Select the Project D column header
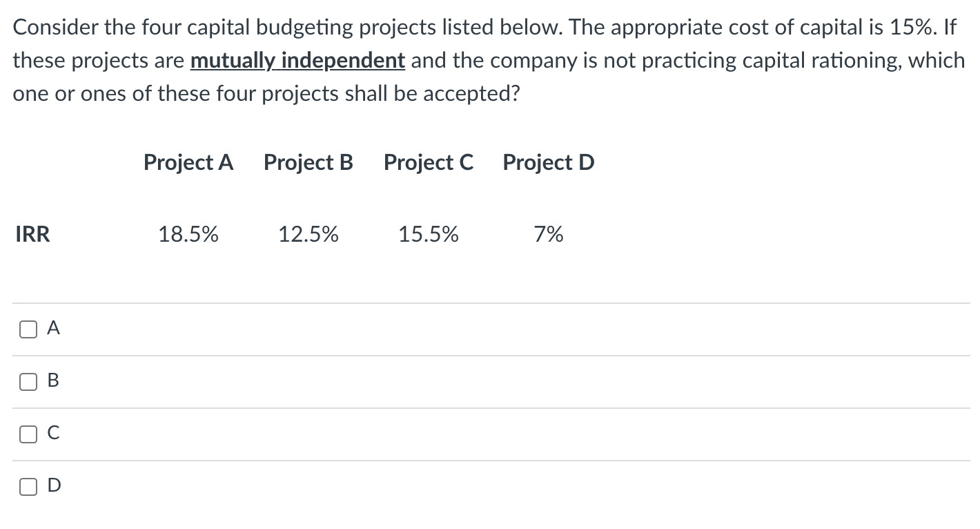The width and height of the screenshot is (980, 529). tap(549, 163)
